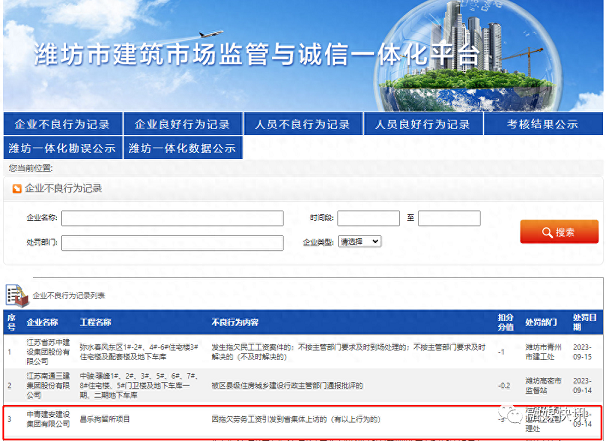Click the 扣分分值 column header
Screen dimensions: 606x441
coord(505,322)
